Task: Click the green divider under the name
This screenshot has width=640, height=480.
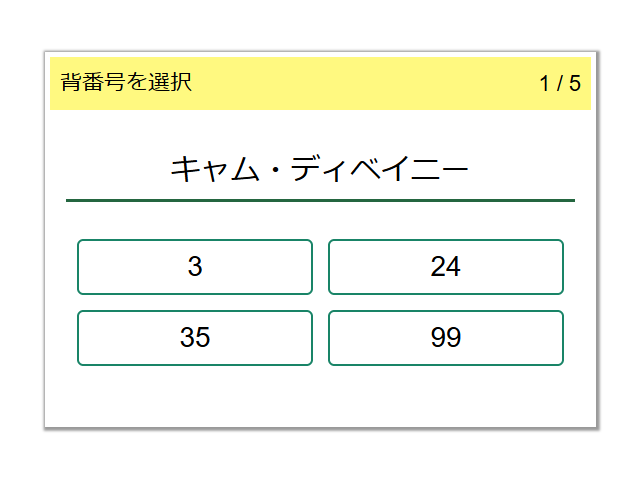Action: point(320,200)
